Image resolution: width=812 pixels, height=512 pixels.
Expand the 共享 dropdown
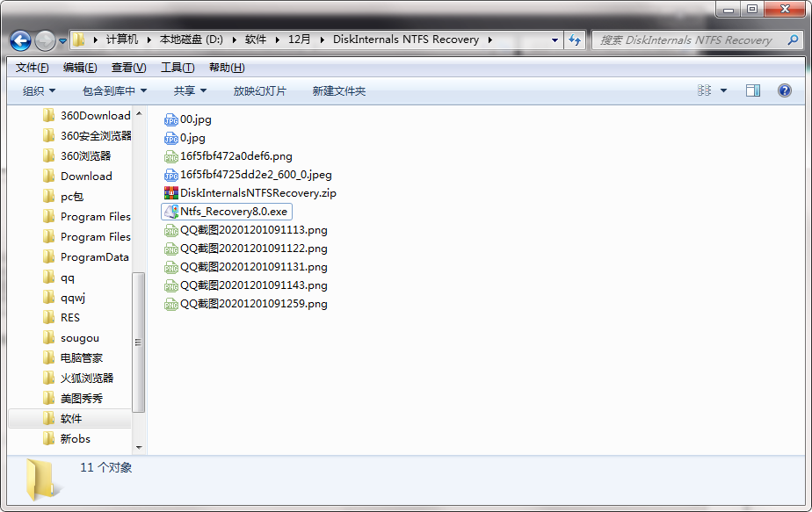(x=190, y=91)
